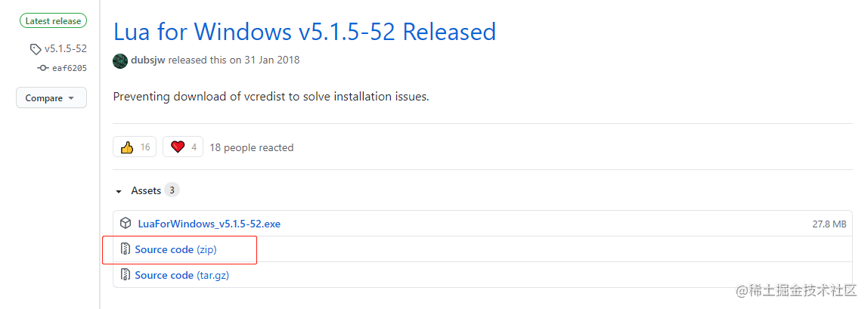868x309 pixels.
Task: Open commit eaf6205
Action: pyautogui.click(x=70, y=68)
